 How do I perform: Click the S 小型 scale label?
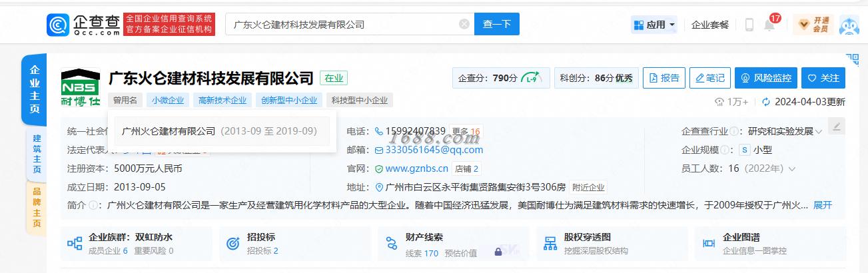(756, 150)
